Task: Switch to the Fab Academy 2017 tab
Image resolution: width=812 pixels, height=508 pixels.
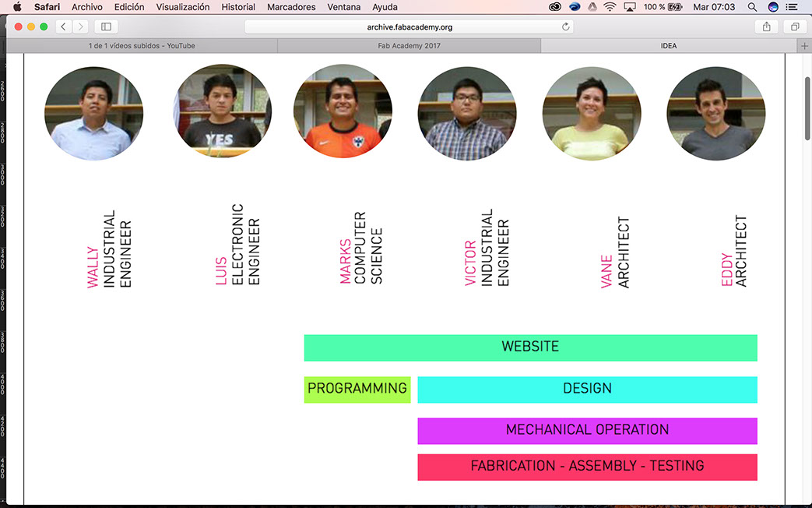Action: coord(409,46)
